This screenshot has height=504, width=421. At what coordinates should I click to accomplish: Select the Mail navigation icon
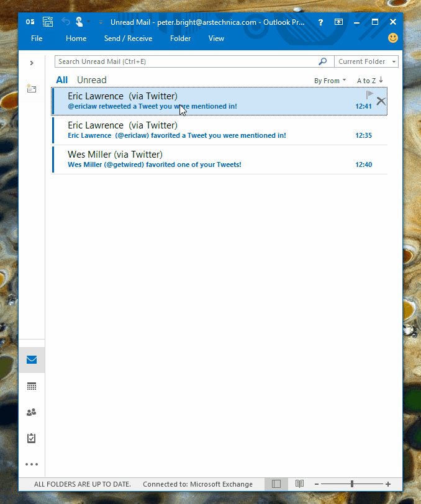[x=32, y=359]
